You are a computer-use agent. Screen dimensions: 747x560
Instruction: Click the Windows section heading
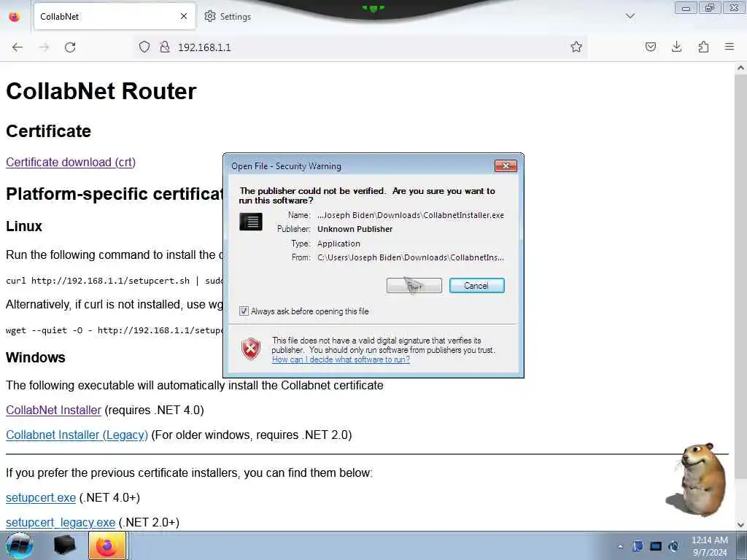coord(36,357)
